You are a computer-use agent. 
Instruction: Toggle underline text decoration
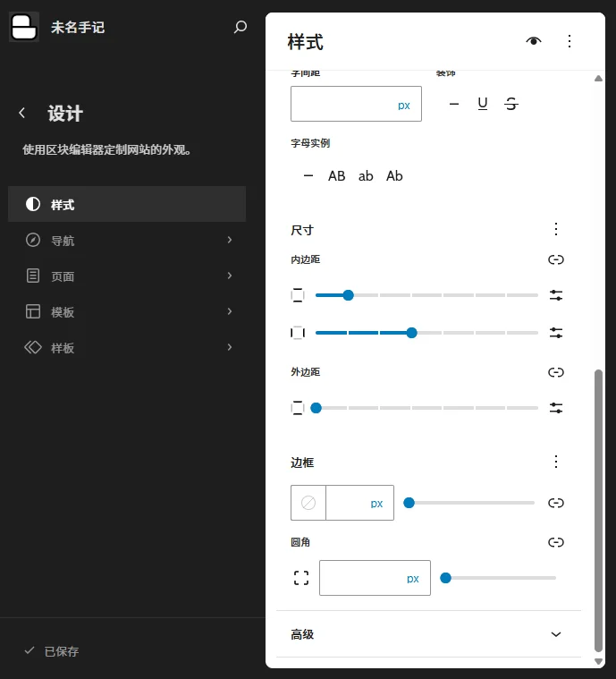coord(483,105)
